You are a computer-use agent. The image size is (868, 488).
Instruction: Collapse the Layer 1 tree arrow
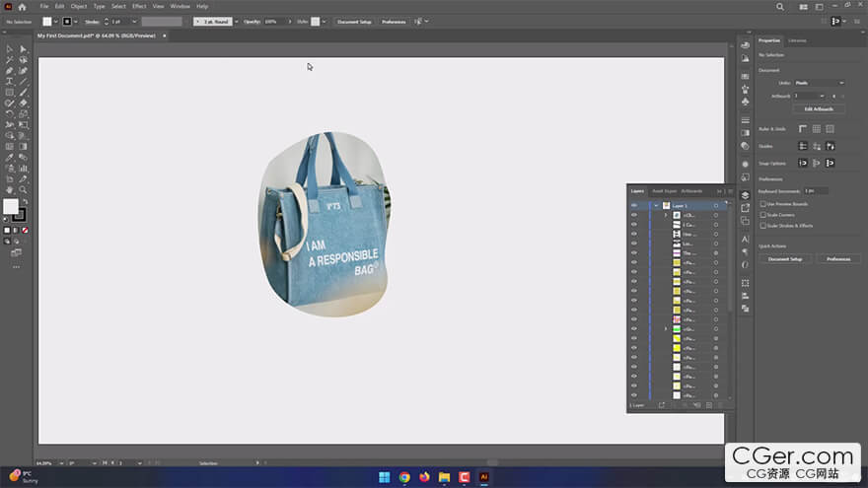click(656, 205)
